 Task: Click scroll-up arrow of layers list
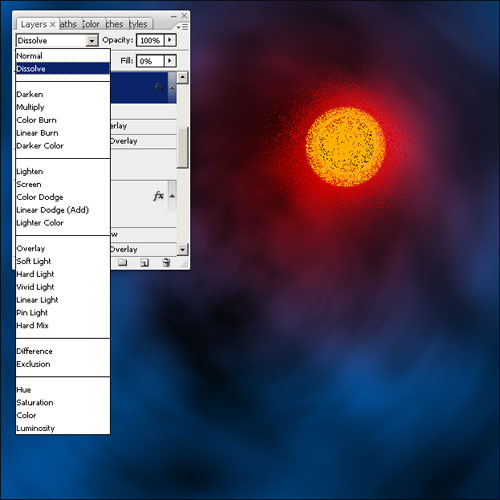pyautogui.click(x=182, y=78)
